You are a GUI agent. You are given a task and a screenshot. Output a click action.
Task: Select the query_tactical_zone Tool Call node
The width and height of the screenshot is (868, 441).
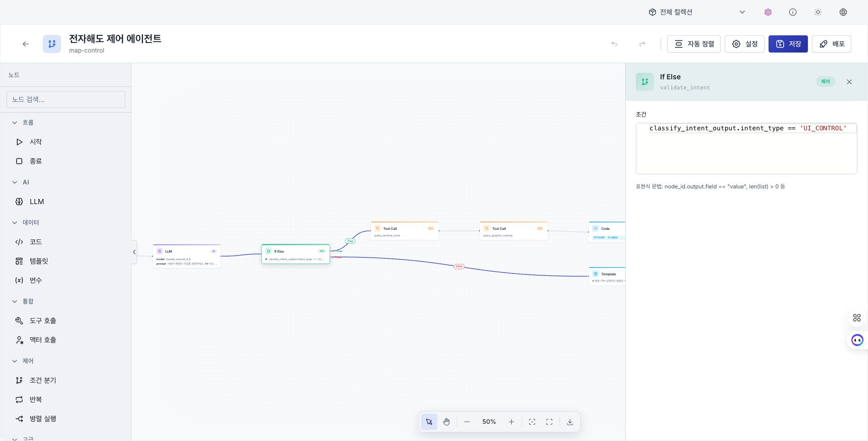tap(405, 231)
